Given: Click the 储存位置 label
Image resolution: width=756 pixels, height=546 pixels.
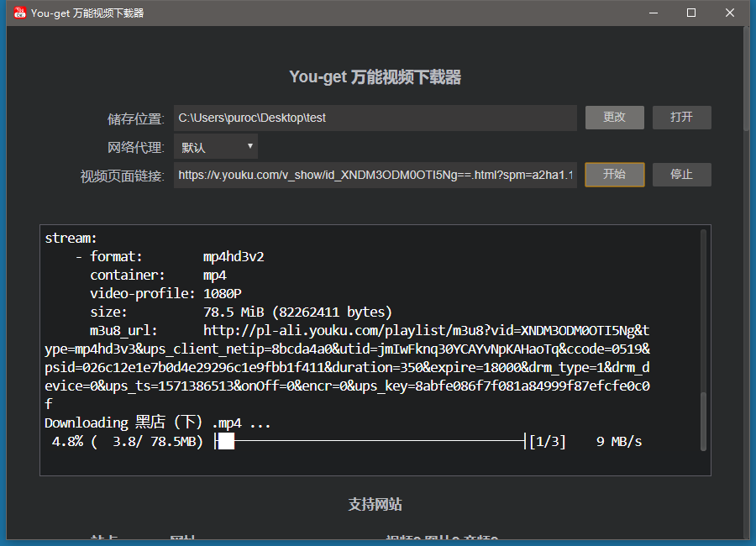Looking at the screenshot, I should [136, 118].
